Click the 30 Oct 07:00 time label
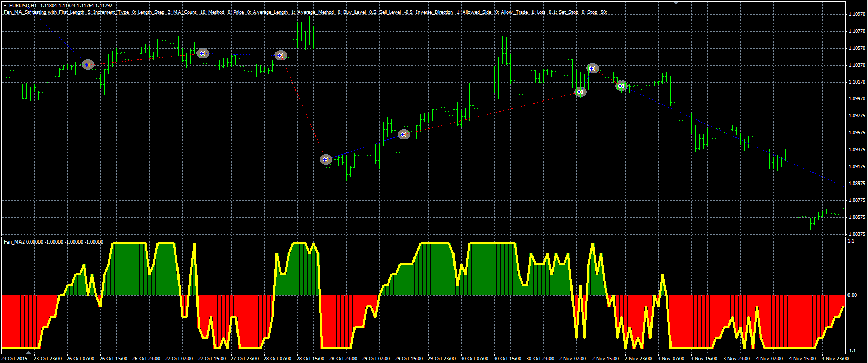Image resolution: width=868 pixels, height=363 pixels. (x=475, y=359)
